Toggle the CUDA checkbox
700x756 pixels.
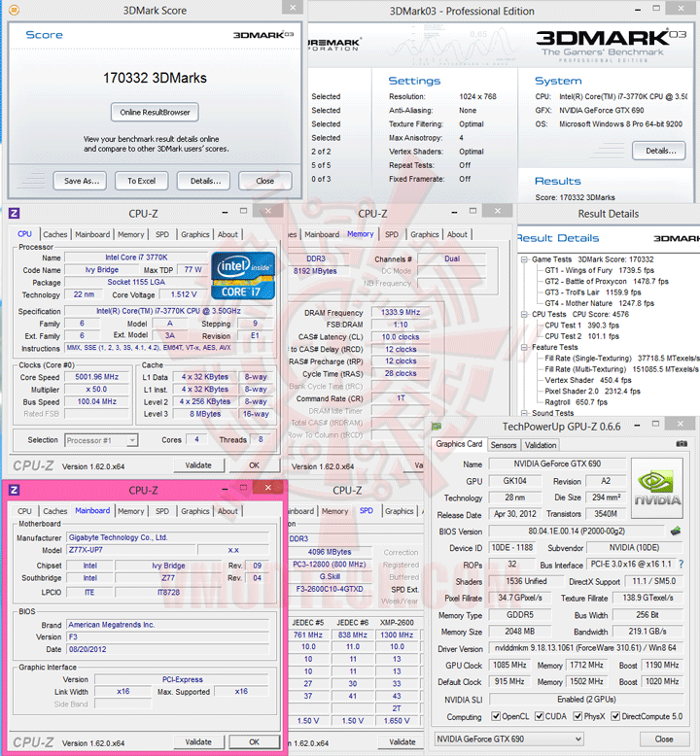[540, 716]
